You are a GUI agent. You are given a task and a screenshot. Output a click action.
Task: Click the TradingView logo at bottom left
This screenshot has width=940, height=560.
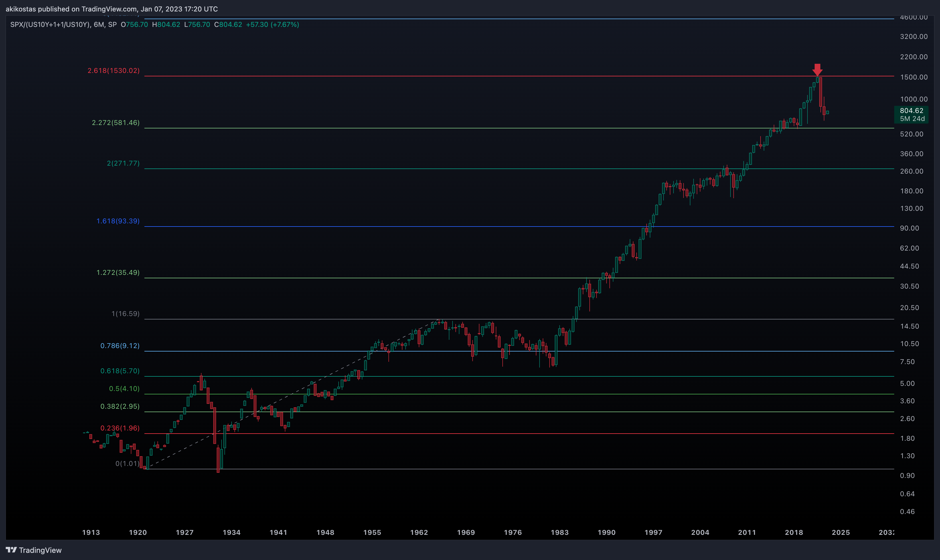[x=33, y=550]
